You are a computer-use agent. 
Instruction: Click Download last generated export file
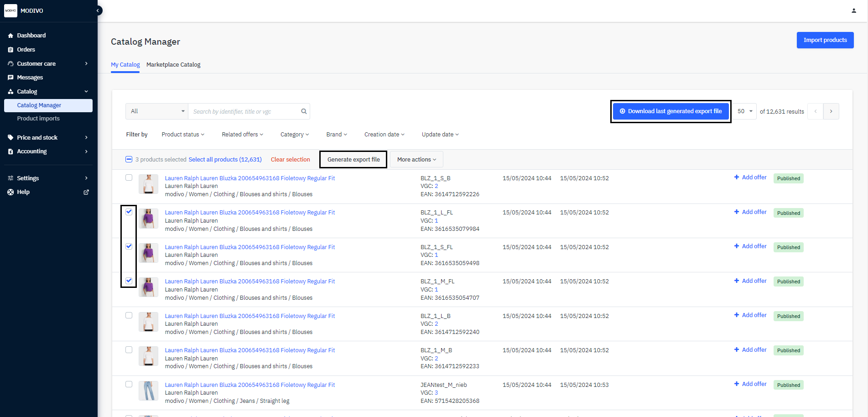(671, 111)
